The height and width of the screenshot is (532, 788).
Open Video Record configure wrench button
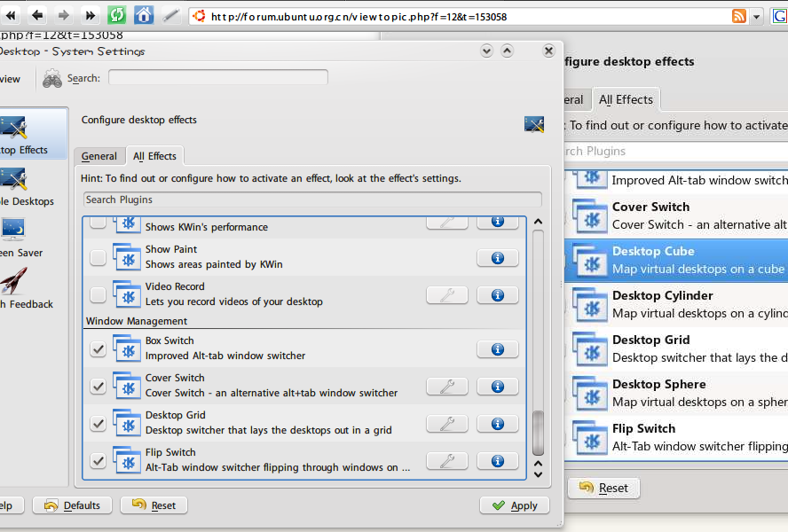coord(446,295)
